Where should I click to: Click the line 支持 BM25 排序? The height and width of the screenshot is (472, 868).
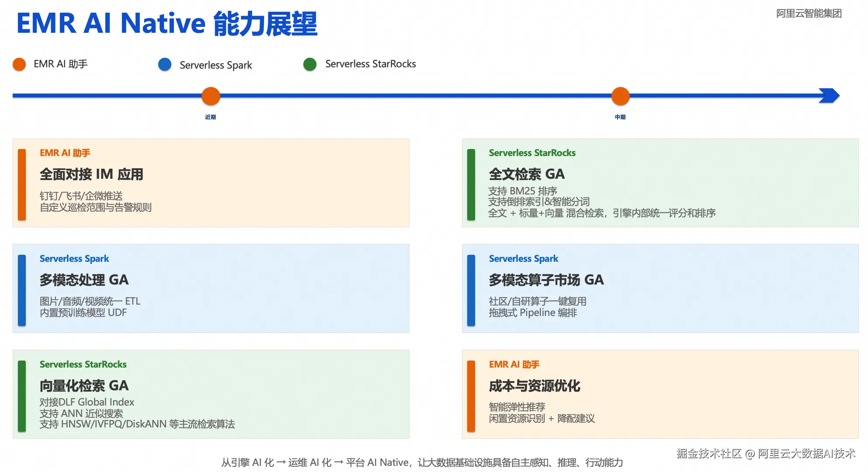523,191
